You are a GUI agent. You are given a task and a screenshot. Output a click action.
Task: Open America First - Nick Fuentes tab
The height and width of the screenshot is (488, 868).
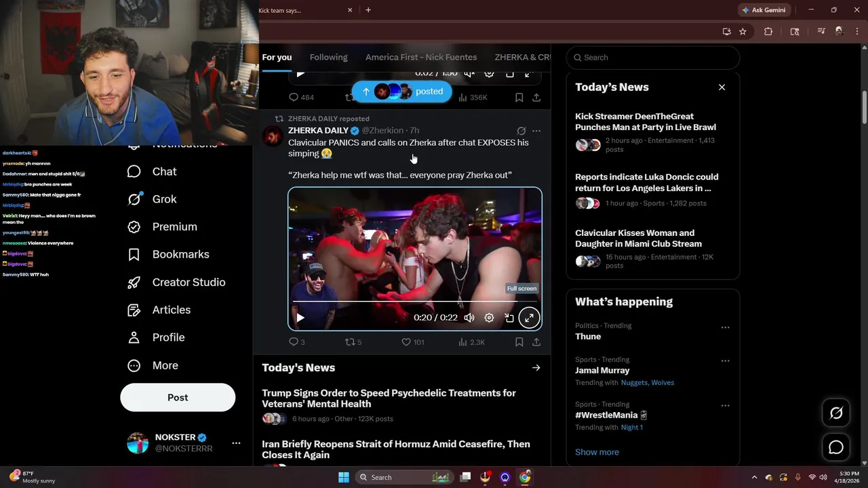(x=421, y=58)
